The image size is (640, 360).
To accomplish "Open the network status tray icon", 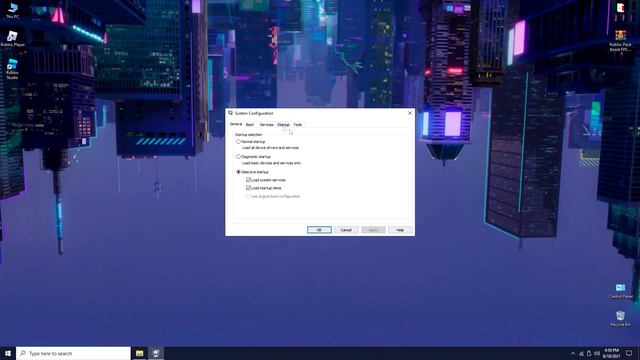I will tap(581, 353).
